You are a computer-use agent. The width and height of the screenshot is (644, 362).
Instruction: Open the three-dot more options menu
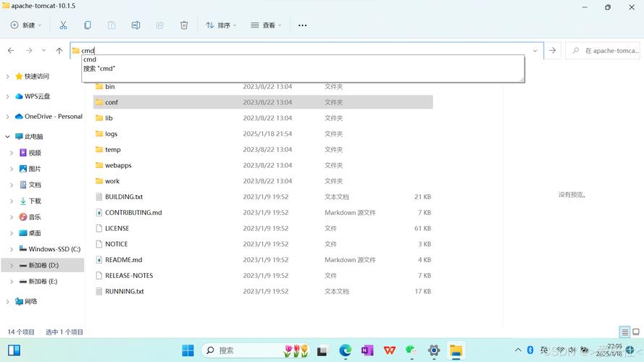click(303, 25)
